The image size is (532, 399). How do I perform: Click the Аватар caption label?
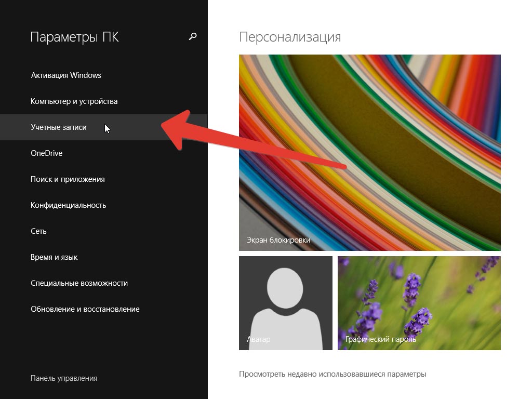pos(259,339)
